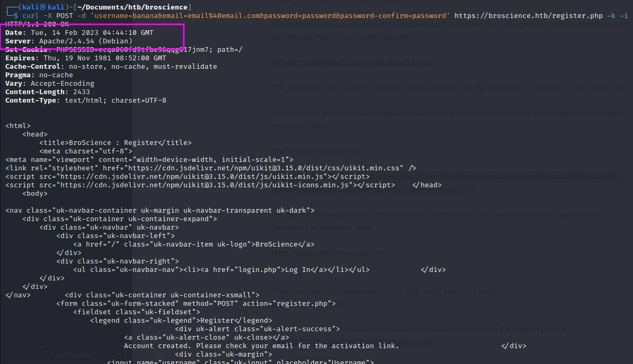Click the Server: Apache/2.4.54 (Debian) header
This screenshot has height=364, width=633.
[69, 41]
